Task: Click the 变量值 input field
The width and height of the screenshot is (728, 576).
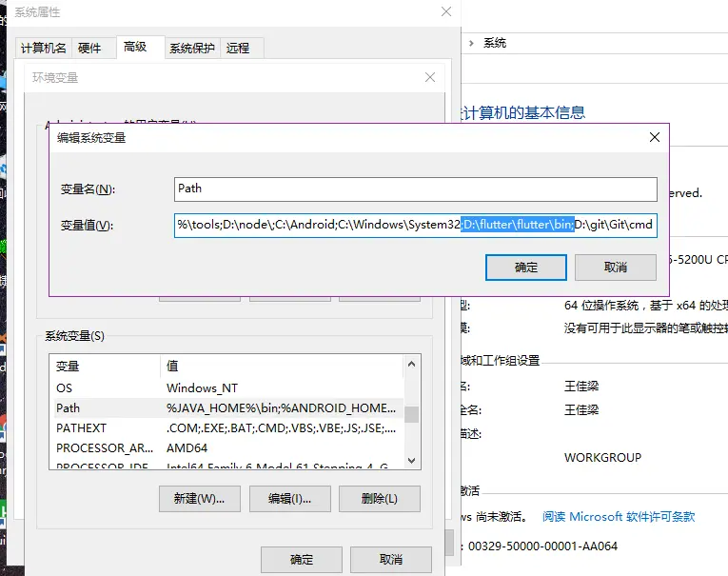Action: tap(416, 226)
